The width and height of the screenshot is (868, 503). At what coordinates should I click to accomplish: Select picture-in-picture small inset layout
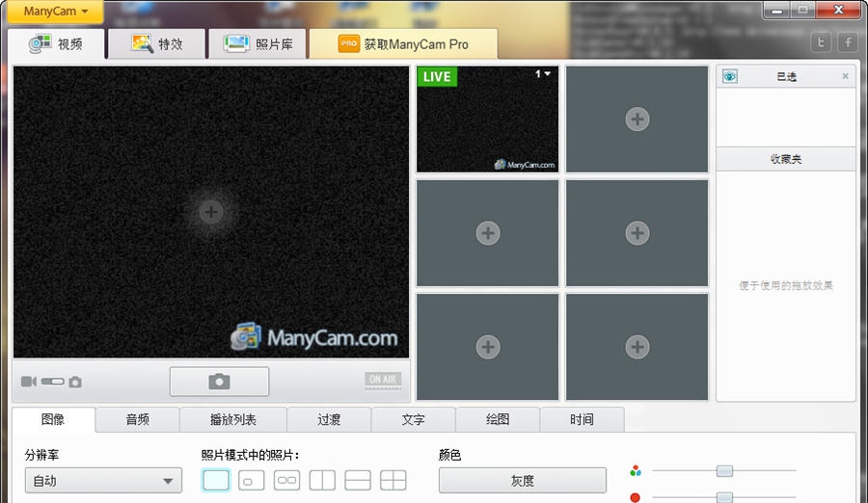[x=252, y=480]
